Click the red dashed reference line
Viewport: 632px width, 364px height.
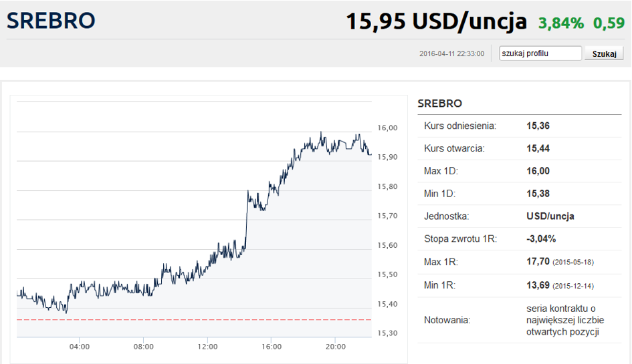click(x=194, y=320)
